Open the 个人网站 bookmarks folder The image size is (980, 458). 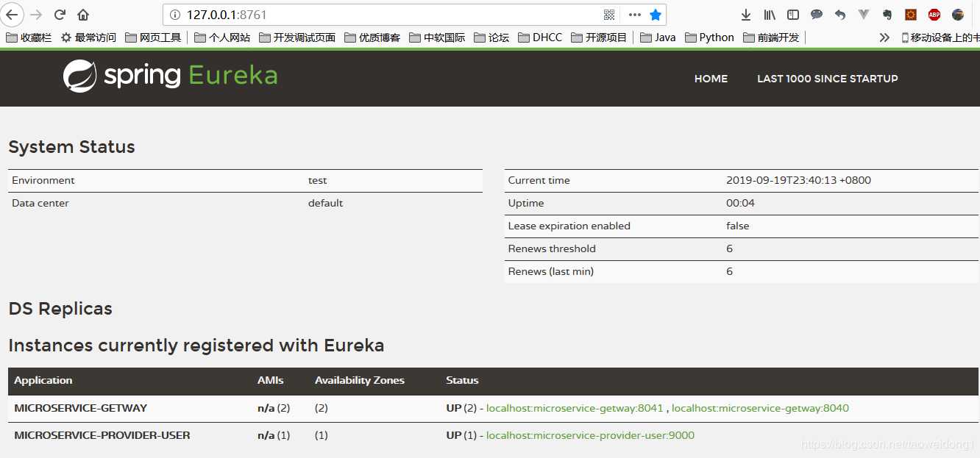(x=222, y=37)
